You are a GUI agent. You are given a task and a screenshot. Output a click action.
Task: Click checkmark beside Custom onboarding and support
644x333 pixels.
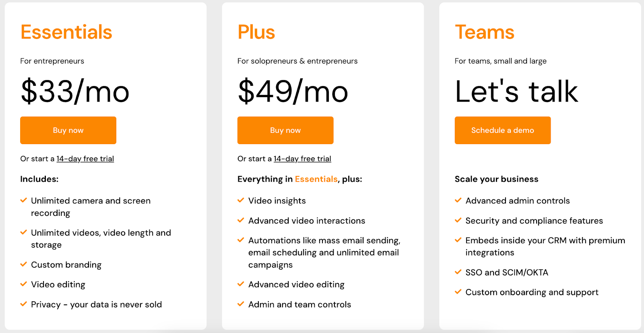(x=458, y=292)
